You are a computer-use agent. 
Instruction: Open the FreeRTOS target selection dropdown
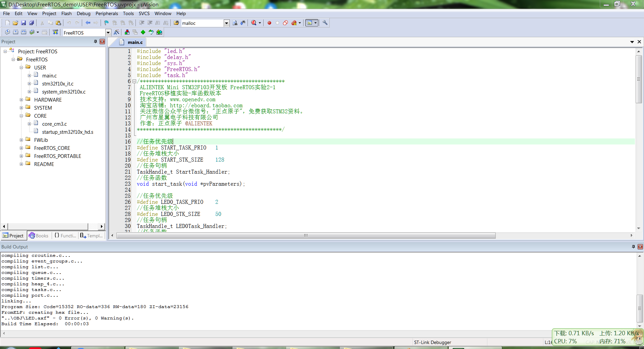(108, 33)
